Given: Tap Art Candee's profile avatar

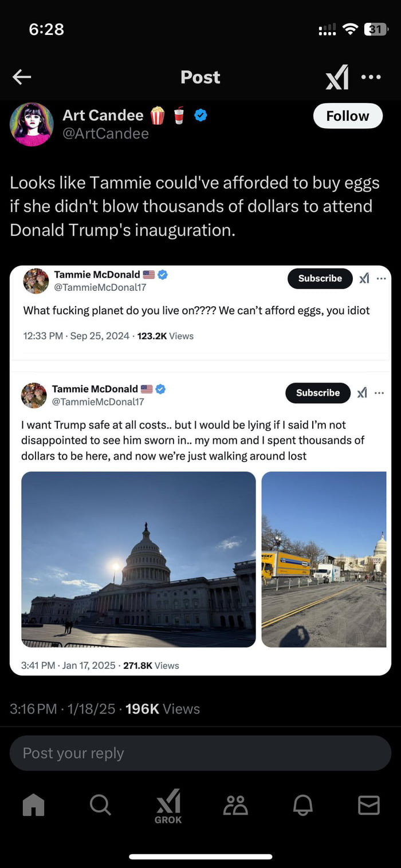Looking at the screenshot, I should pos(32,124).
